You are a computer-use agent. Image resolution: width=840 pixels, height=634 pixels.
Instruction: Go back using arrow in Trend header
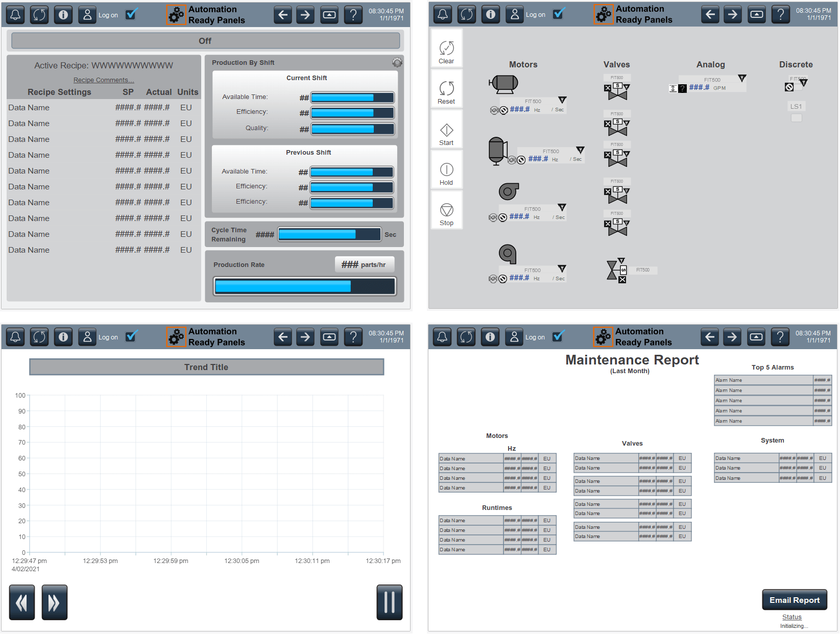(283, 337)
